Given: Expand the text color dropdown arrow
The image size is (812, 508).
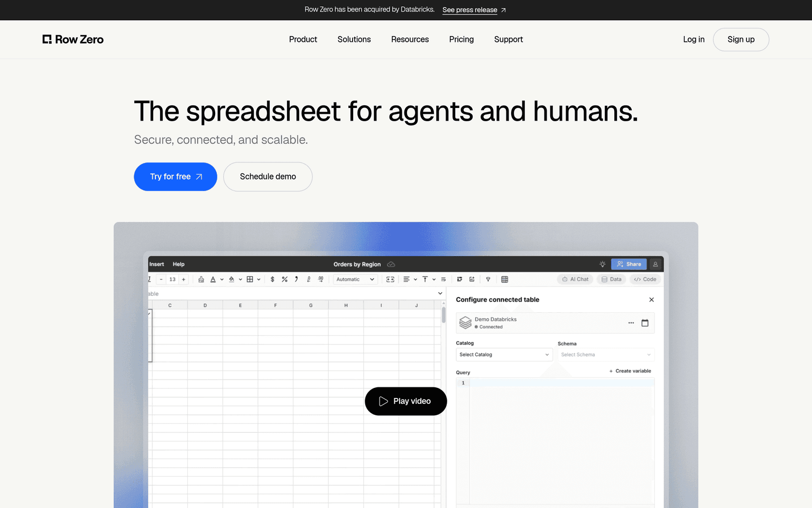Looking at the screenshot, I should (222, 279).
